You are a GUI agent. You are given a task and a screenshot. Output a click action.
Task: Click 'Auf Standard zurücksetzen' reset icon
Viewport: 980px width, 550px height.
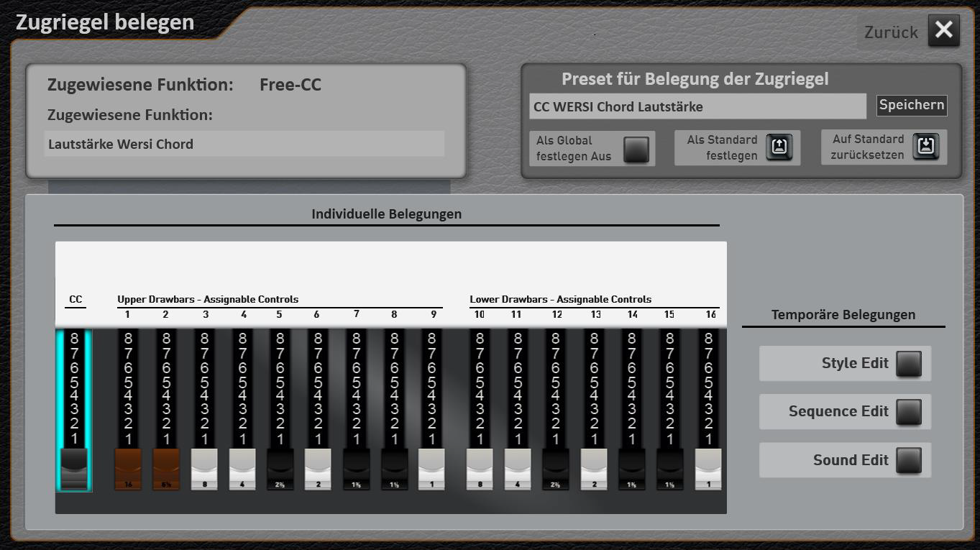[x=926, y=147]
